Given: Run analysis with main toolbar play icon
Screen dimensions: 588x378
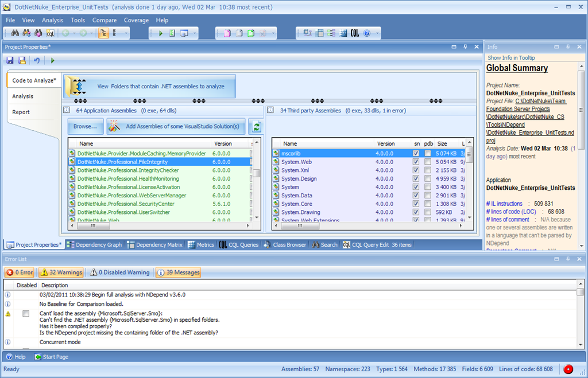Looking at the screenshot, I should tap(161, 33).
